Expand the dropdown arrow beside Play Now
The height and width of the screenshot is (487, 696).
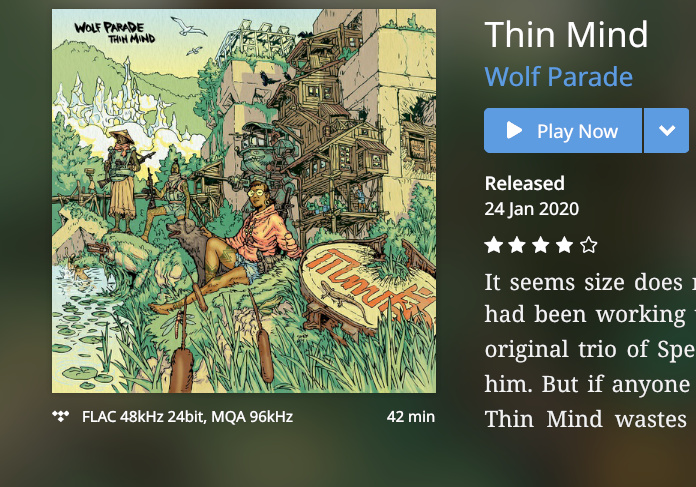(x=667, y=131)
